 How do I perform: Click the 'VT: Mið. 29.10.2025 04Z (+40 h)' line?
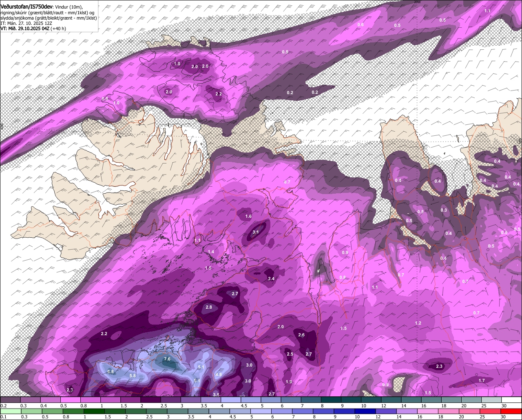tap(33, 29)
